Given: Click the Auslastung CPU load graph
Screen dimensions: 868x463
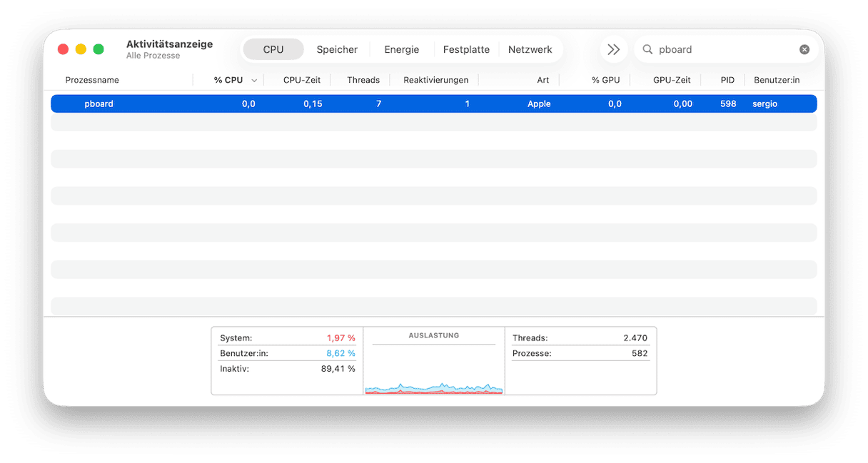Looking at the screenshot, I should point(433,371).
